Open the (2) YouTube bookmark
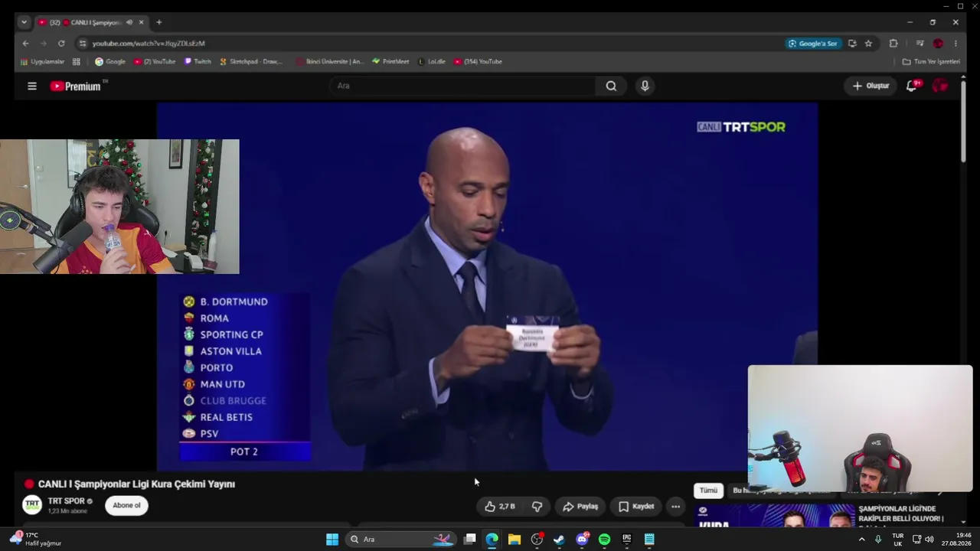 tap(155, 62)
